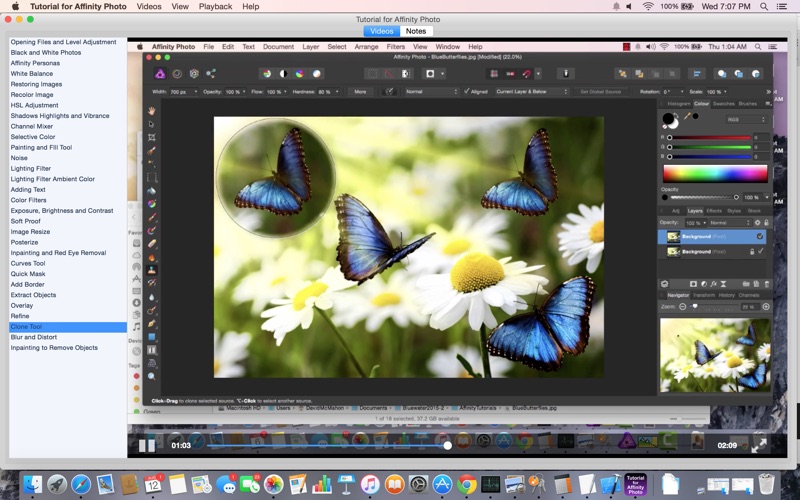Pick the colour picker eyedropper in Colour panel
Viewport: 800px width, 500px height.
(688, 116)
